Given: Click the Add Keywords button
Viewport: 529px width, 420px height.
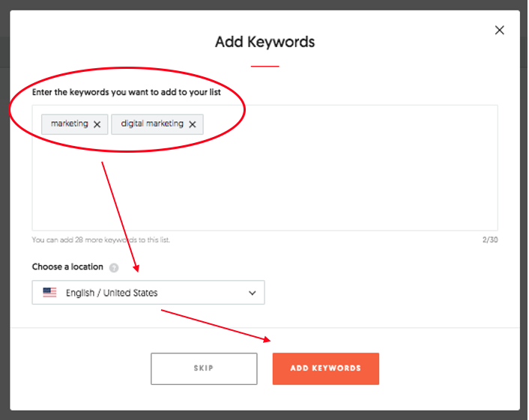Looking at the screenshot, I should [325, 368].
